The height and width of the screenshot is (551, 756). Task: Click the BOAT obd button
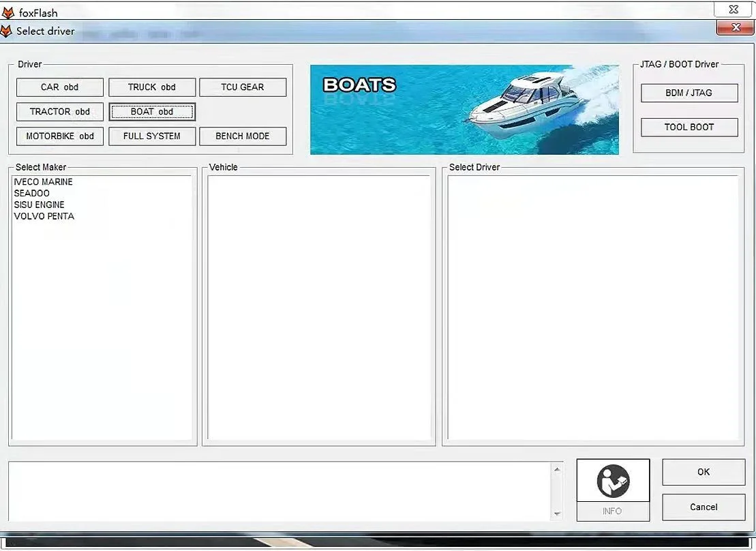152,112
